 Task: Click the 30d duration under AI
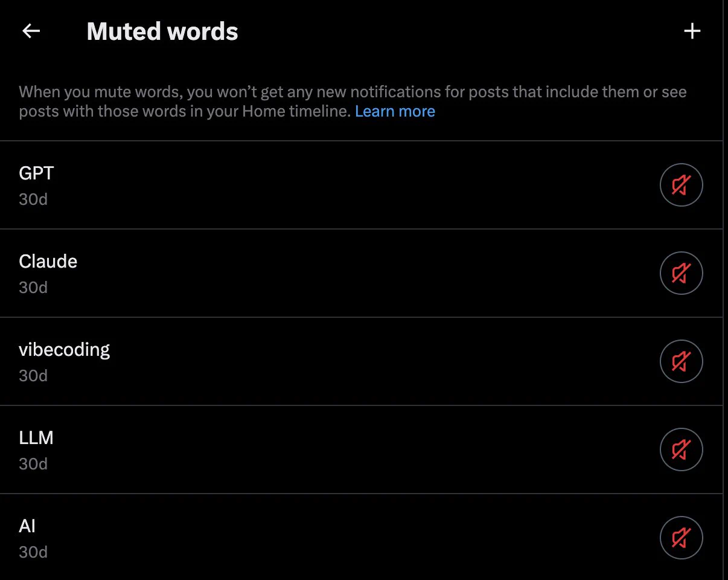pos(33,552)
